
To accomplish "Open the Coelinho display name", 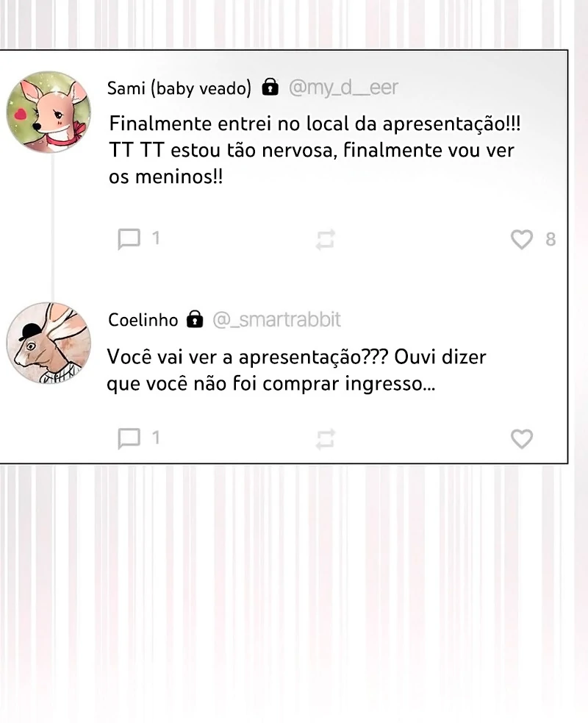I will (143, 319).
